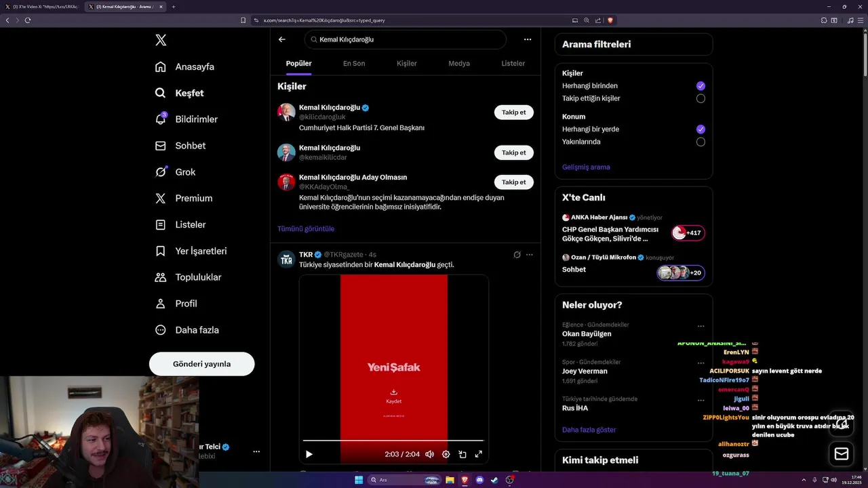868x488 pixels.
Task: Go back with the search-page arrow
Action: pos(282,39)
